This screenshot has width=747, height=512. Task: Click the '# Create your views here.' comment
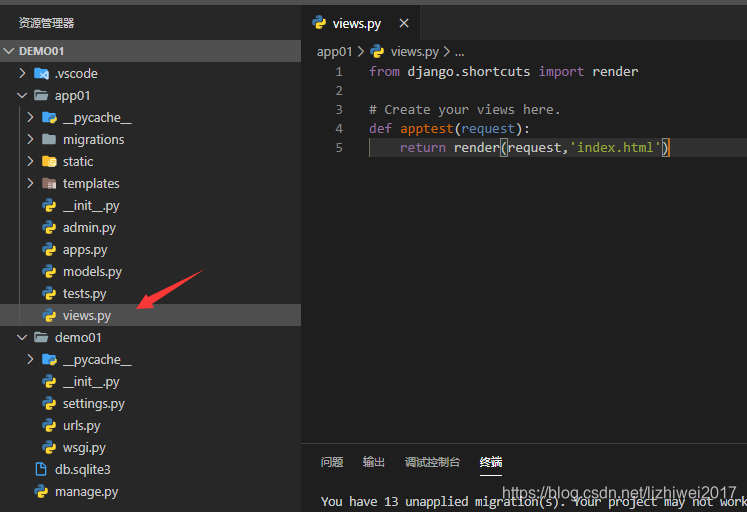[x=464, y=110]
